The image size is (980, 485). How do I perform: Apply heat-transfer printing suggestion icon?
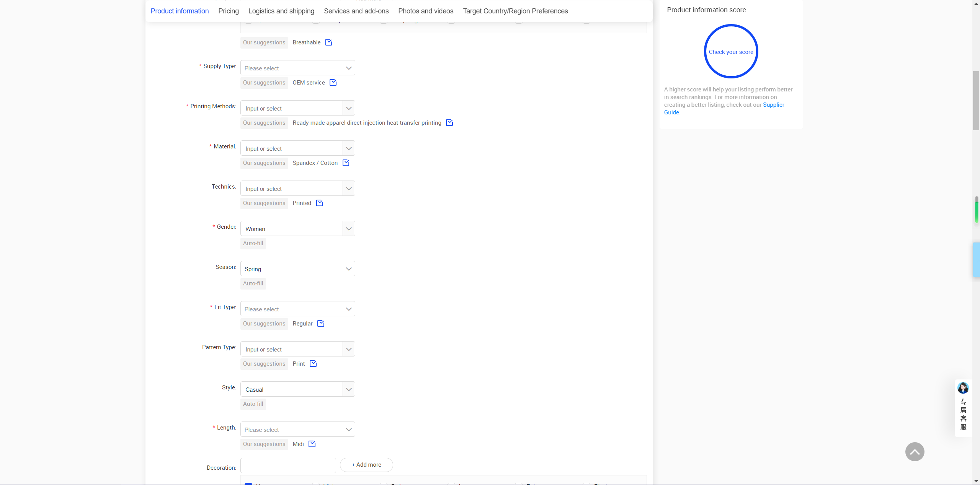[x=449, y=123]
